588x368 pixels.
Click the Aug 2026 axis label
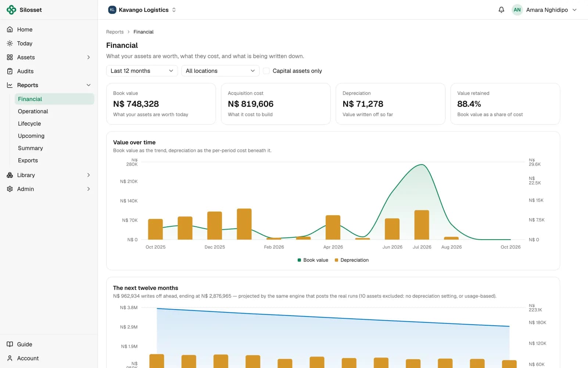[451, 247]
